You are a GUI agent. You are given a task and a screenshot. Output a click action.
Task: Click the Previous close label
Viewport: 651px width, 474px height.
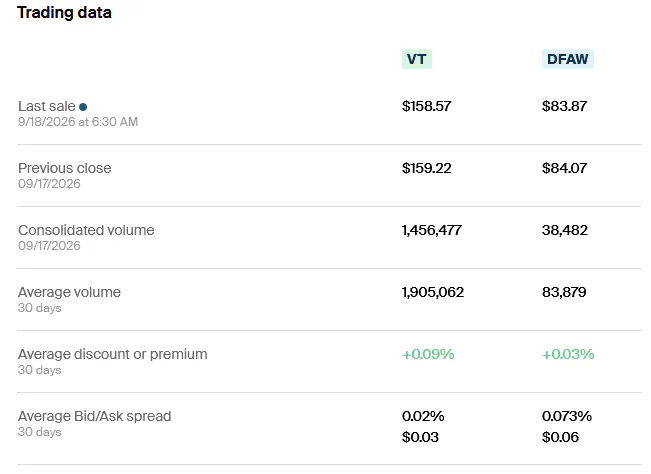coord(65,168)
